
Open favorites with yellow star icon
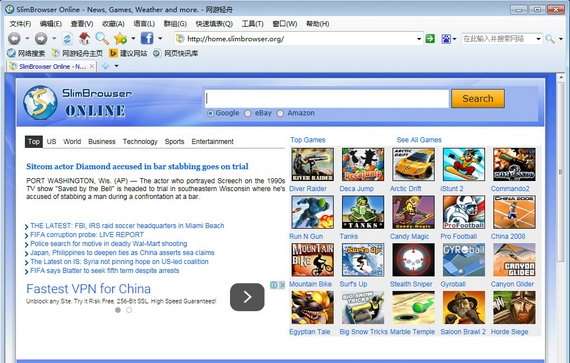(120, 38)
